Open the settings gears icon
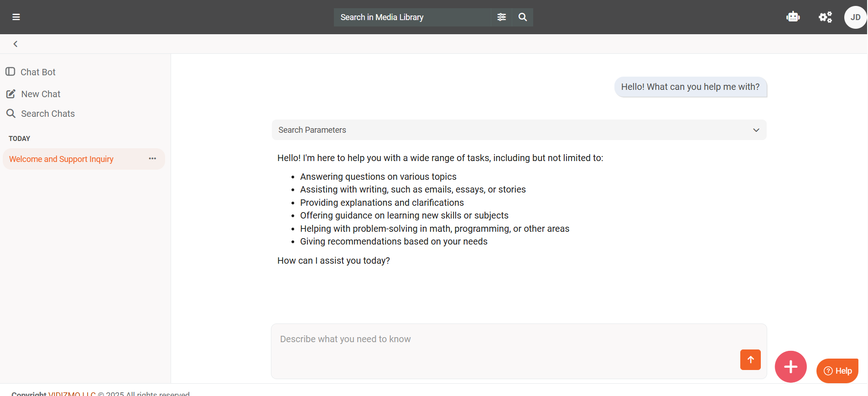Screen dimensions: 868x396 click(825, 17)
